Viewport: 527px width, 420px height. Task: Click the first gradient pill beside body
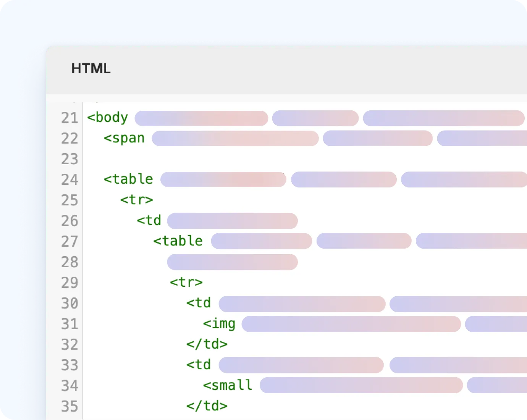(x=201, y=118)
